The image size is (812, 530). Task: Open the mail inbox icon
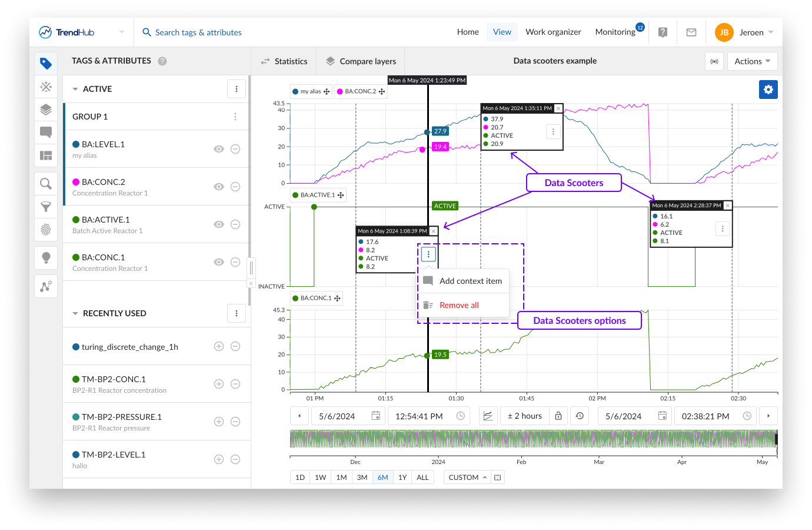[691, 32]
